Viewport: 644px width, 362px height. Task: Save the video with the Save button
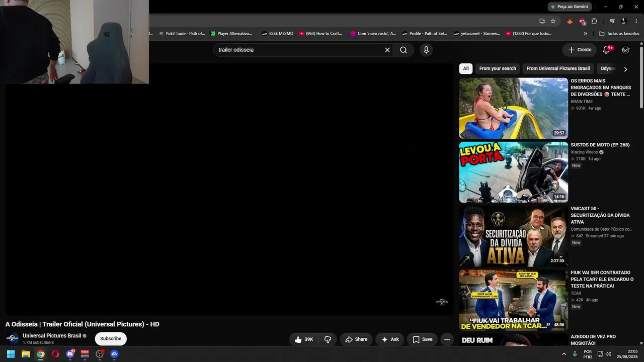[423, 339]
